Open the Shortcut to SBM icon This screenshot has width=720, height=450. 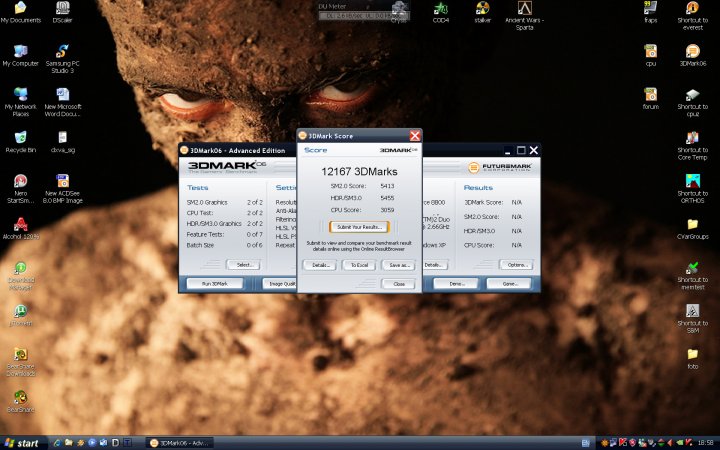[x=692, y=319]
